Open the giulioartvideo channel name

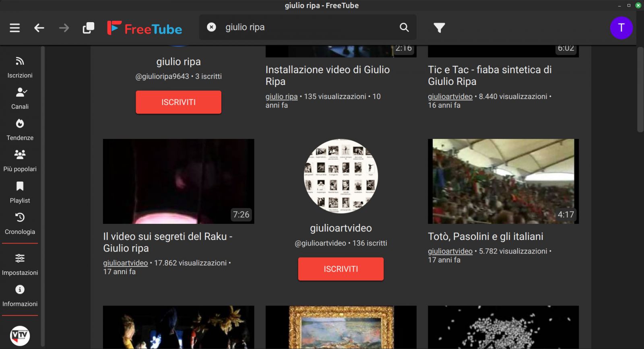[341, 228]
